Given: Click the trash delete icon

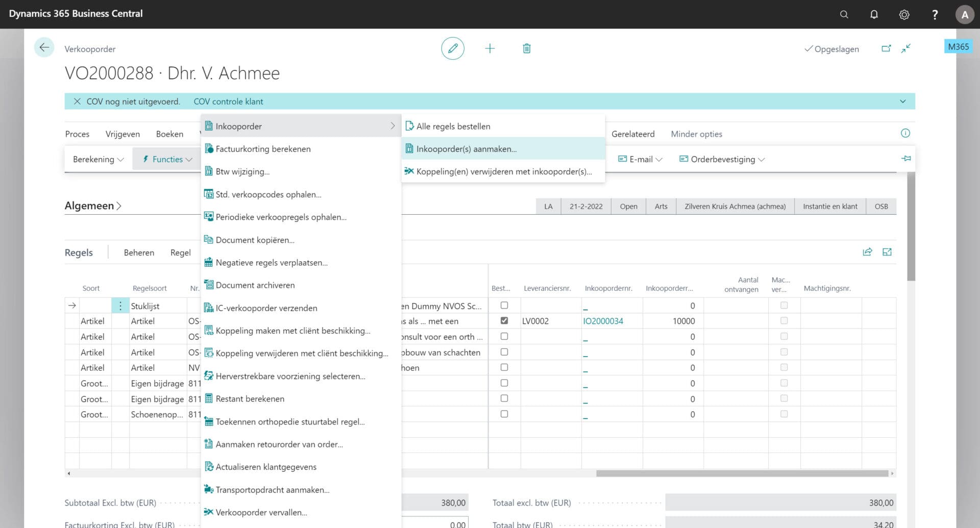Looking at the screenshot, I should 527,48.
